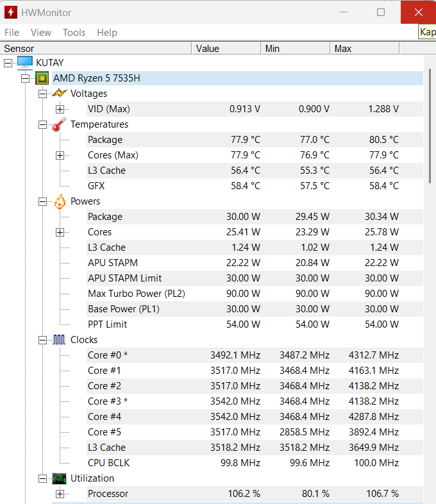
Task: Click the 106.2 % processor utilization value
Action: [x=244, y=494]
